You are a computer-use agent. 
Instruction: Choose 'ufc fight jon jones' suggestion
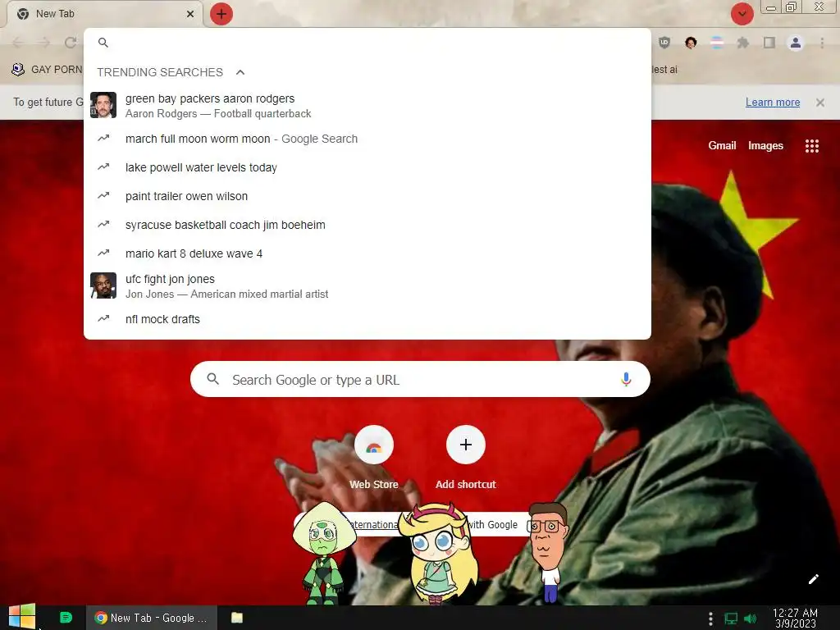click(x=367, y=286)
